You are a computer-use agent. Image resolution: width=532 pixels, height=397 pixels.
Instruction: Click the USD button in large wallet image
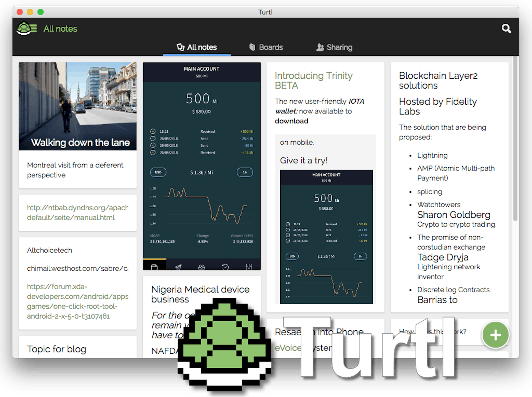158,172
